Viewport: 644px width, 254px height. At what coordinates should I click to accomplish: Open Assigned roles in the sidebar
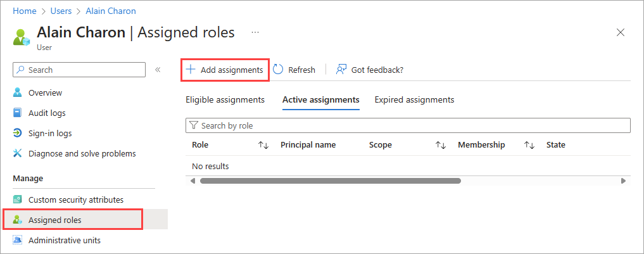click(55, 220)
